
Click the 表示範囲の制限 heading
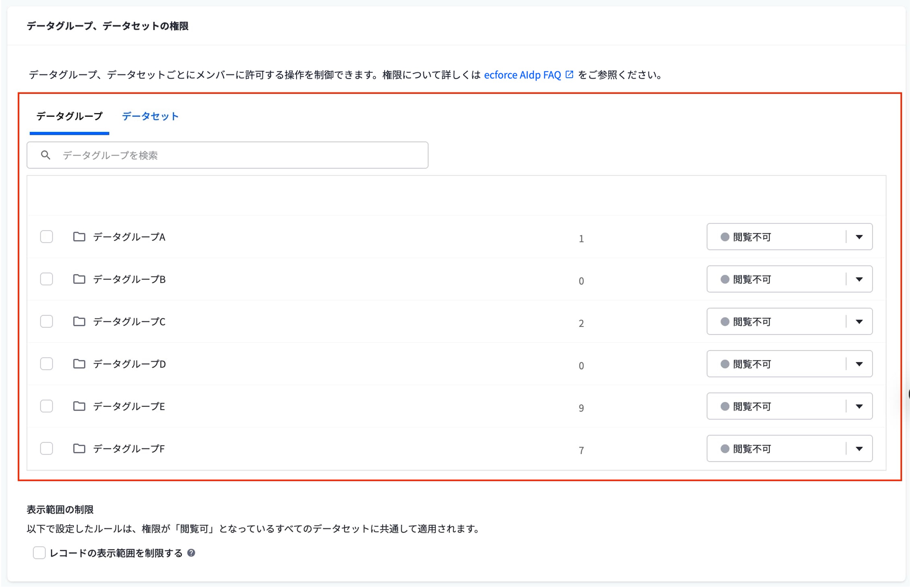[x=60, y=509]
